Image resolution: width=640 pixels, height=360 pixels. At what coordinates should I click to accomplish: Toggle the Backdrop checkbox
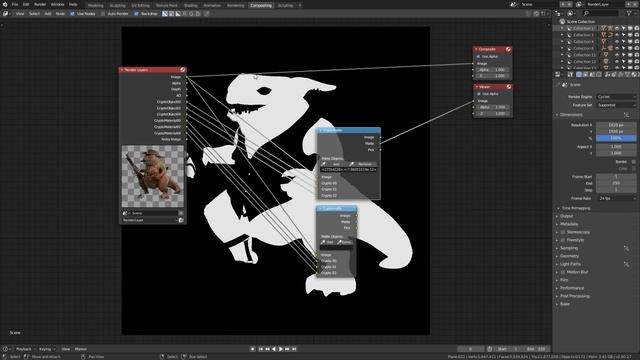[x=136, y=13]
